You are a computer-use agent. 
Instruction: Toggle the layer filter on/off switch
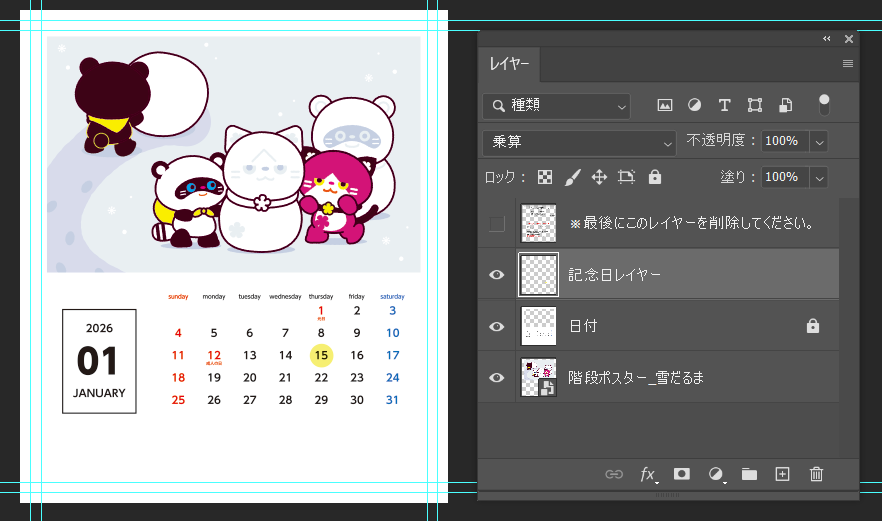824,104
